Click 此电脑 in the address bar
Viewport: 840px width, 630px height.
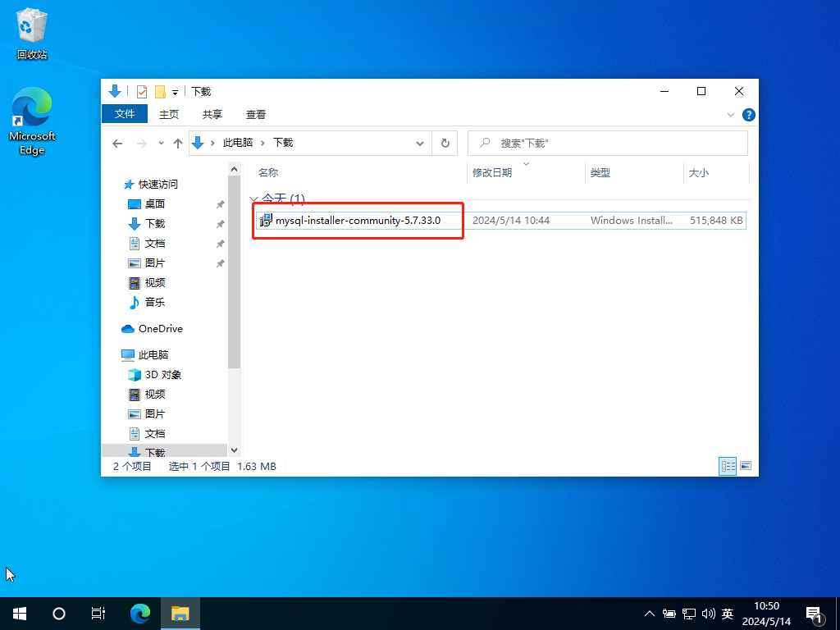237,143
